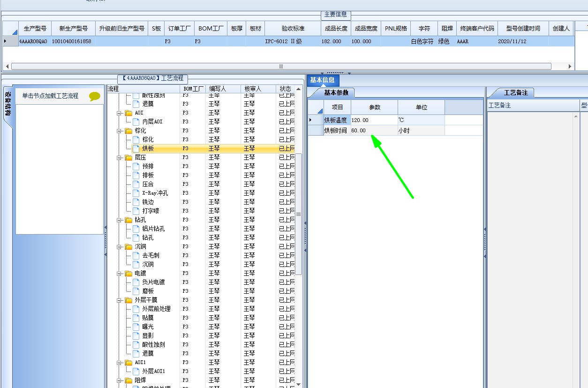Click the process tree scroll-down arrow
Image resolution: width=588 pixels, height=388 pixels.
tap(298, 385)
